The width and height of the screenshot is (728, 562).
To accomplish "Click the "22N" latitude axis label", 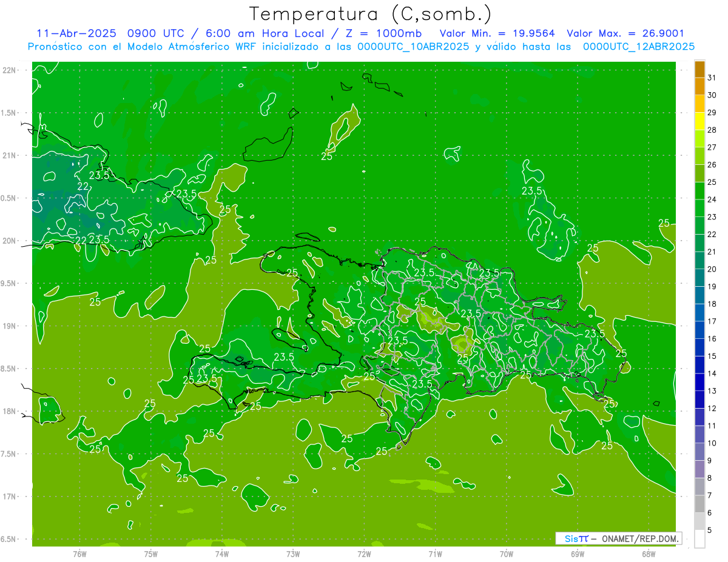I will coord(9,70).
